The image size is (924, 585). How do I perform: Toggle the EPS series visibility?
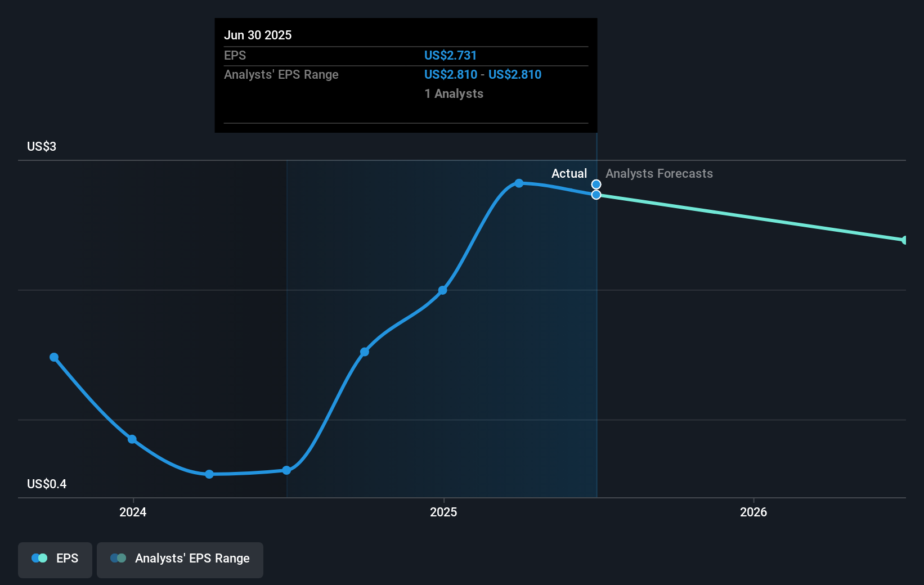point(55,559)
